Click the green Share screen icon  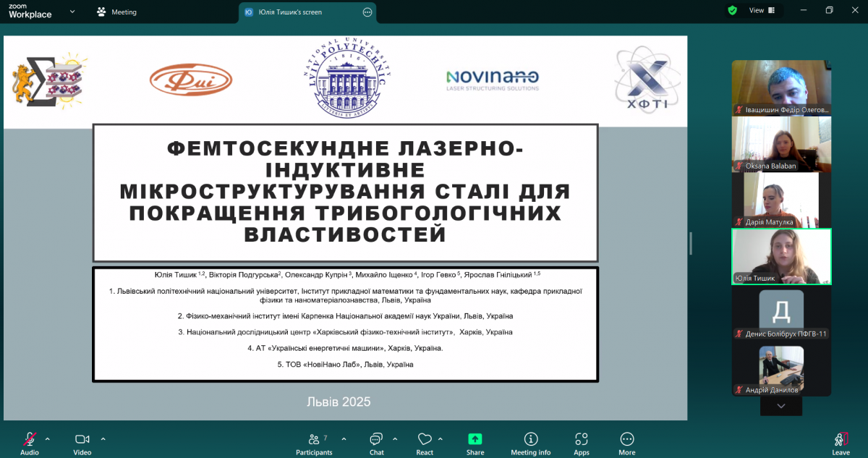(475, 440)
